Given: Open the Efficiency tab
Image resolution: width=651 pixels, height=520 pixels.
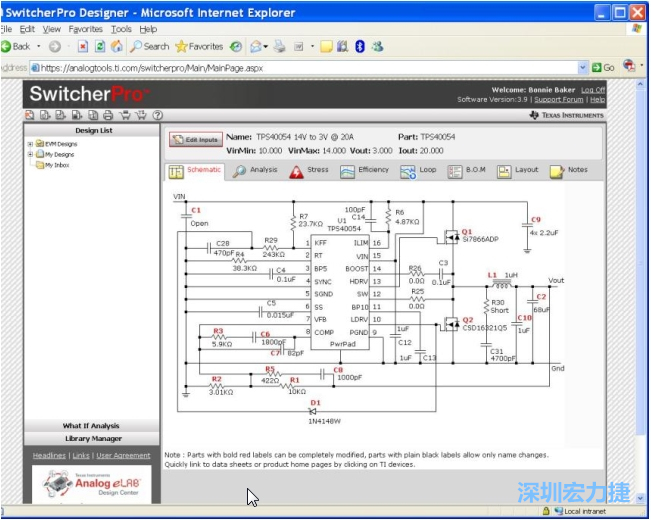Looking at the screenshot, I should pyautogui.click(x=365, y=171).
